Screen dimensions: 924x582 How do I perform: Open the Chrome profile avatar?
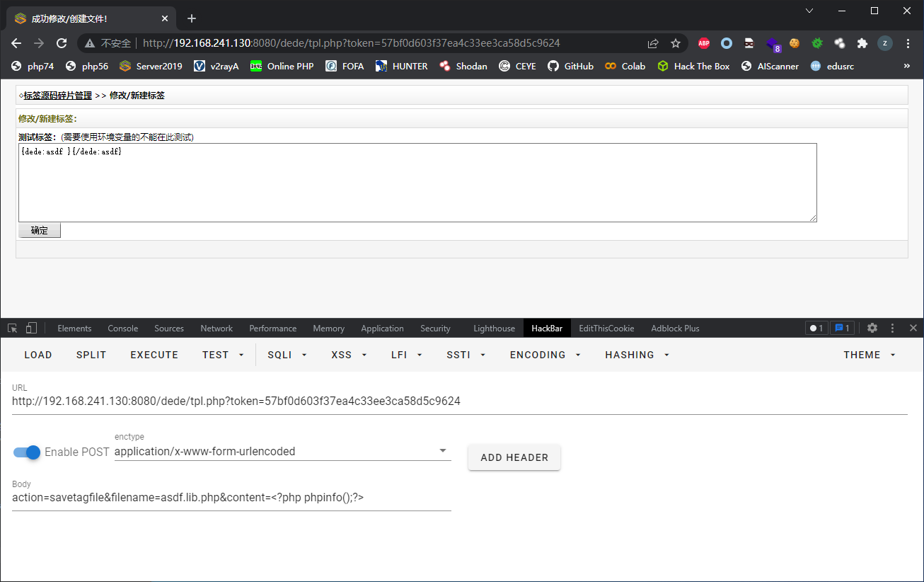[x=885, y=43]
